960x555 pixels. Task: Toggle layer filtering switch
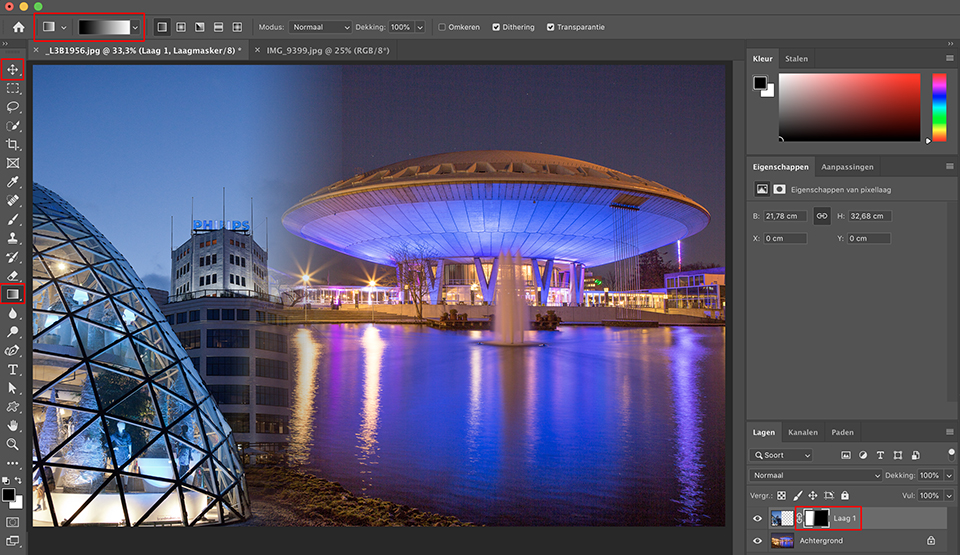(x=951, y=454)
